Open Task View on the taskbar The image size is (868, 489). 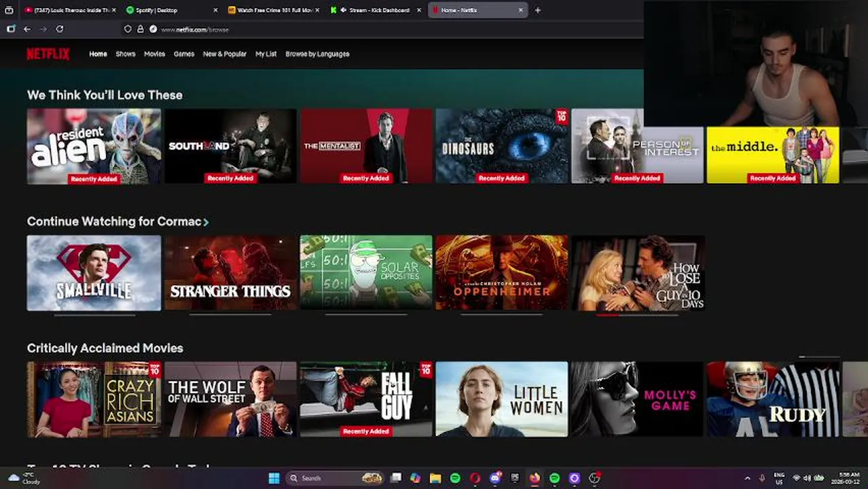point(396,478)
